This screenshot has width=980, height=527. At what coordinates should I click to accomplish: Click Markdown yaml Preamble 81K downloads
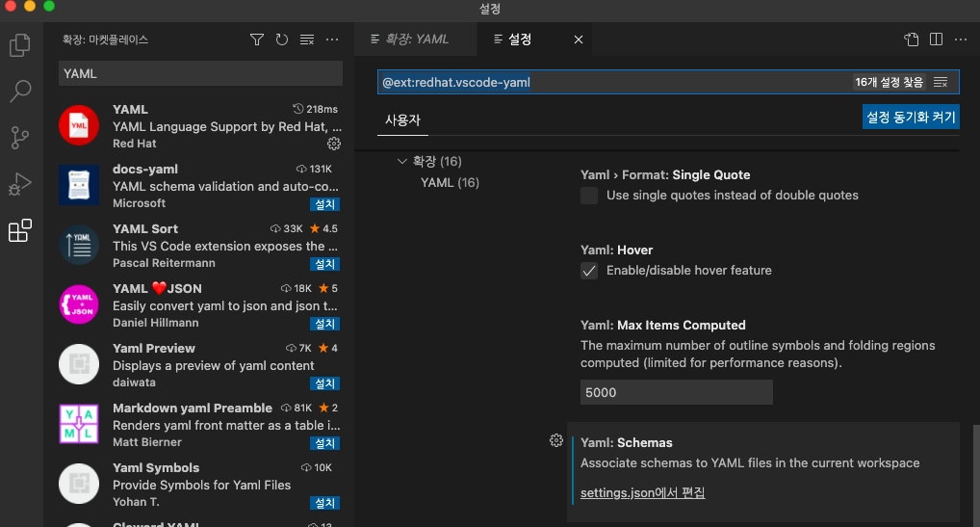[297, 408]
